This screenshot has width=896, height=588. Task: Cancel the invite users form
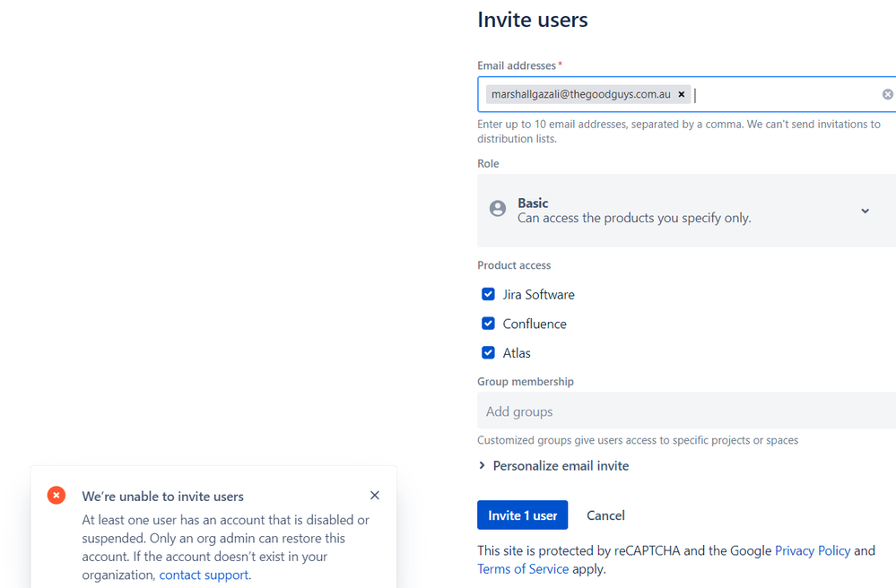(x=605, y=515)
